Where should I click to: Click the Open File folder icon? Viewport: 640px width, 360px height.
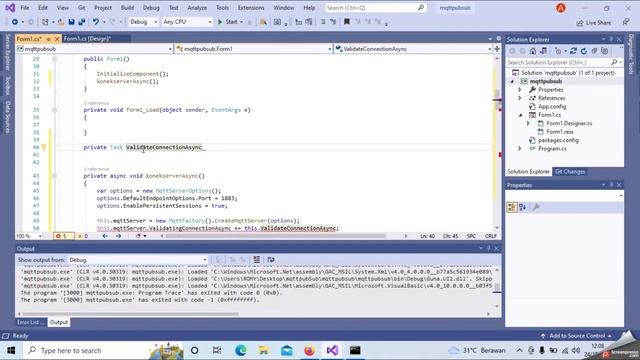point(60,22)
